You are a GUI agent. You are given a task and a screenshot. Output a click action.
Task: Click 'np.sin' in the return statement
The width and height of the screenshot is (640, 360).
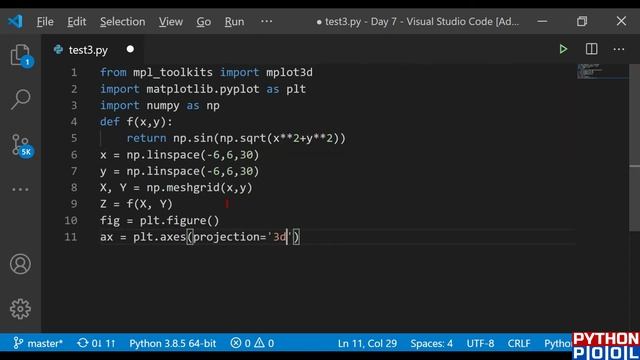click(x=193, y=138)
